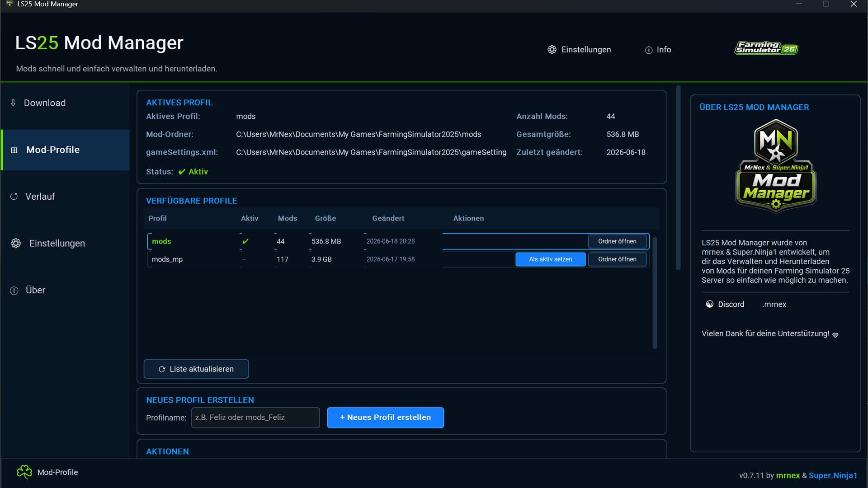The height and width of the screenshot is (488, 868).
Task: Click the 117 mods count cell
Action: (x=283, y=259)
